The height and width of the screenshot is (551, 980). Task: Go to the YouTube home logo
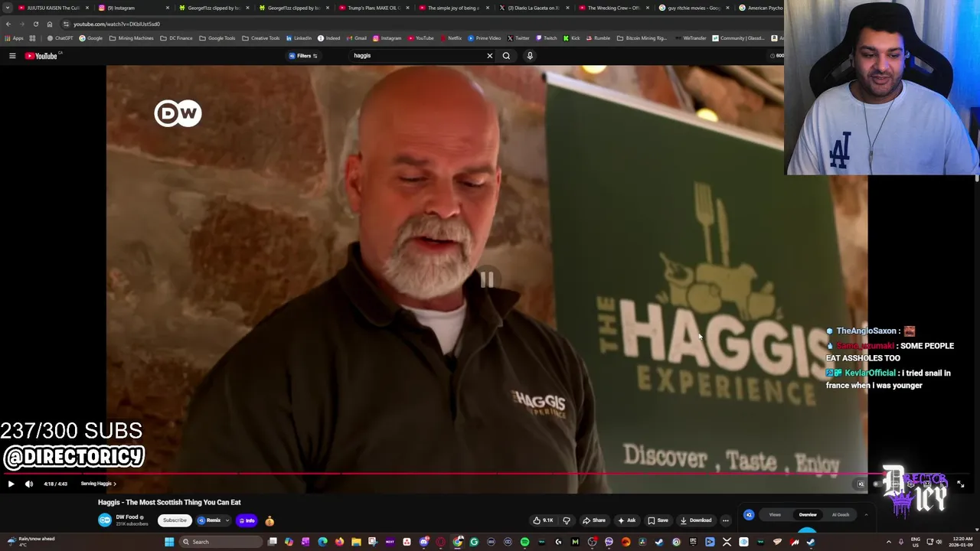pyautogui.click(x=41, y=56)
